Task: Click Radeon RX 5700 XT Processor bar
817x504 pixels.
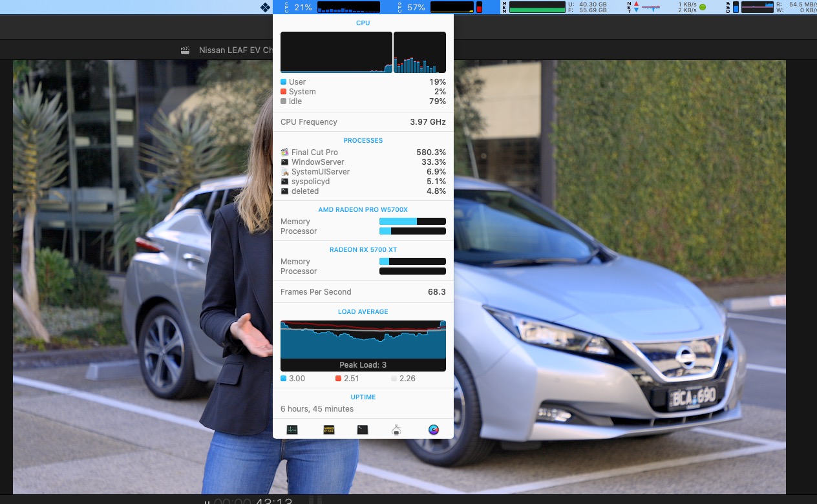Action: tap(412, 271)
